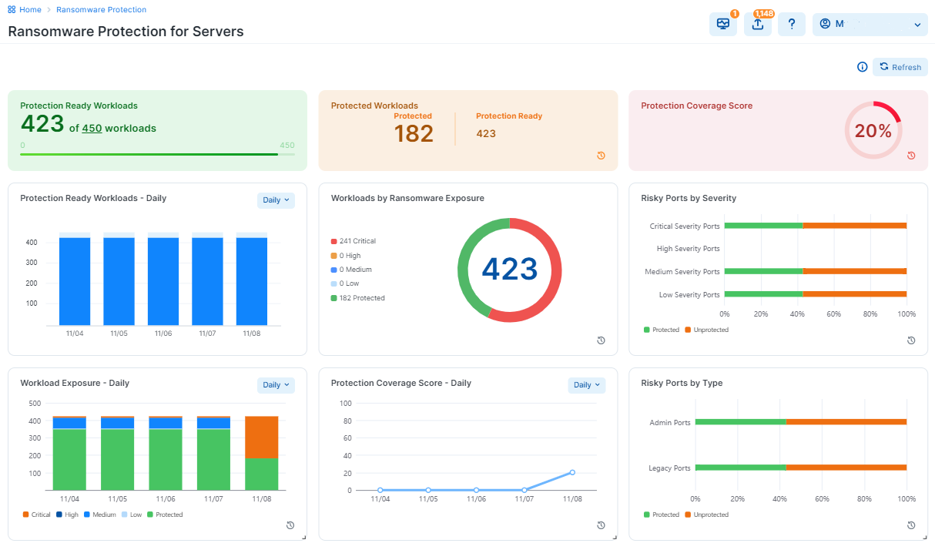
Task: Click resize handle of Protection Coverage Score Daily panel
Action: (614, 537)
